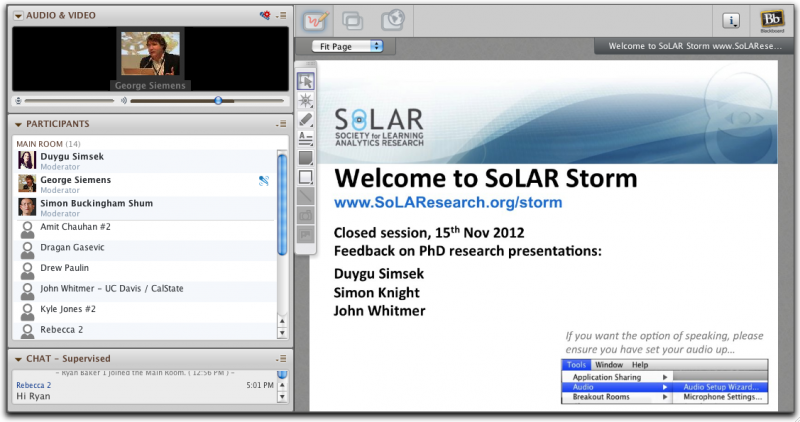Image resolution: width=800 pixels, height=422 pixels.
Task: Select the empty rectangle shape tool
Action: pos(306,177)
